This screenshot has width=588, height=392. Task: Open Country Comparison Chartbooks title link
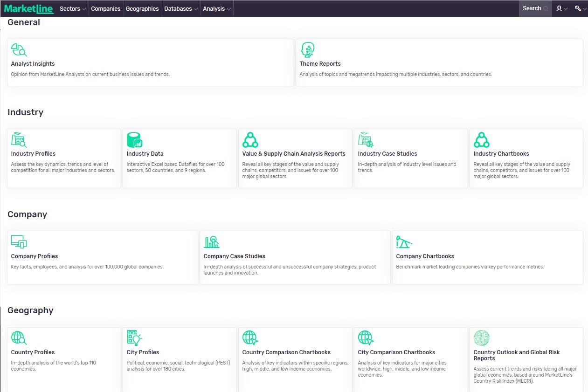[286, 352]
